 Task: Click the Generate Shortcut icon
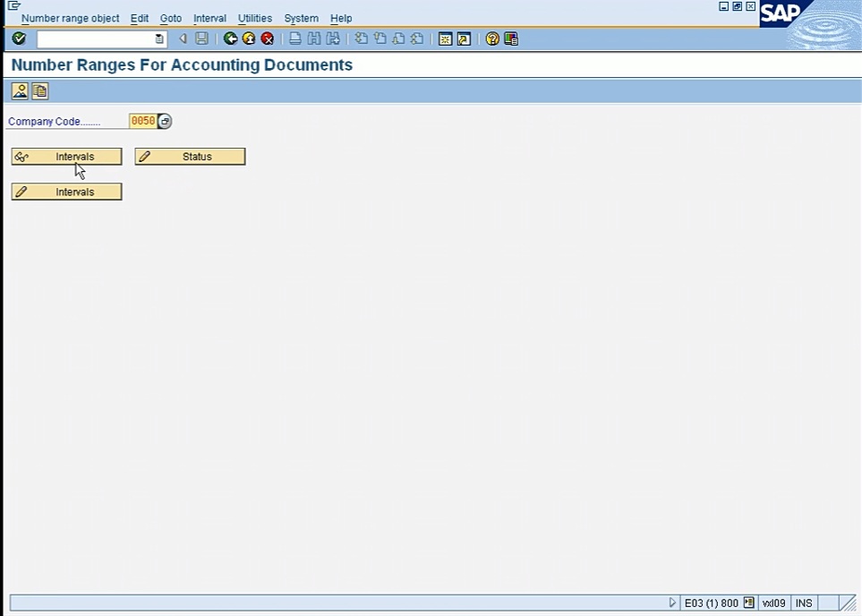point(464,38)
